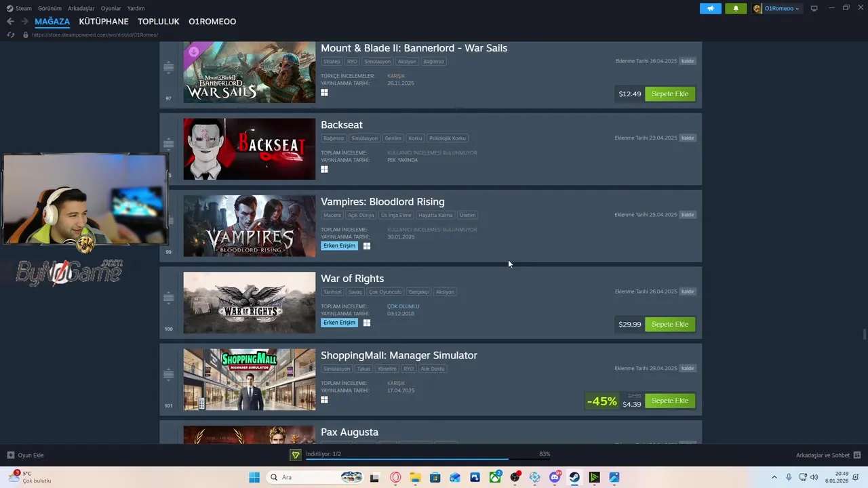This screenshot has height=488, width=868.
Task: Remove War Sails from wishlist
Action: pyautogui.click(x=688, y=61)
